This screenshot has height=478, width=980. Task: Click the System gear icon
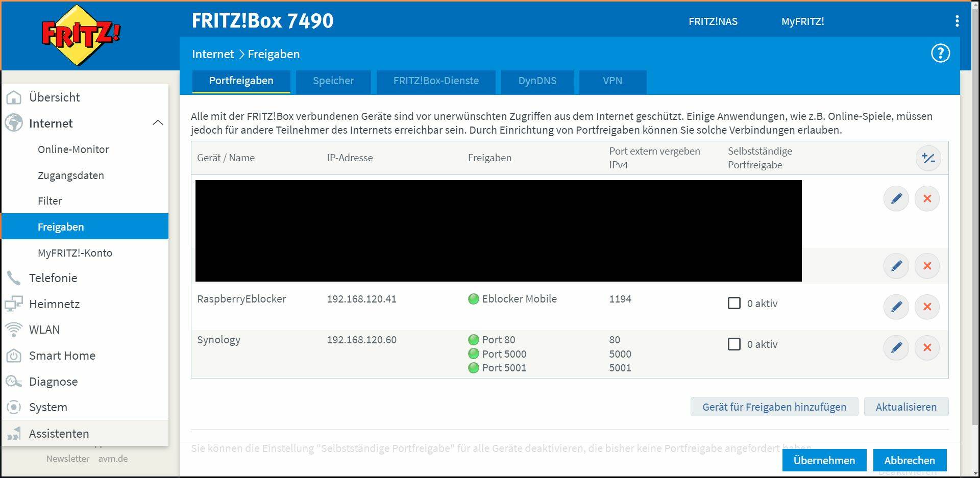[14, 407]
